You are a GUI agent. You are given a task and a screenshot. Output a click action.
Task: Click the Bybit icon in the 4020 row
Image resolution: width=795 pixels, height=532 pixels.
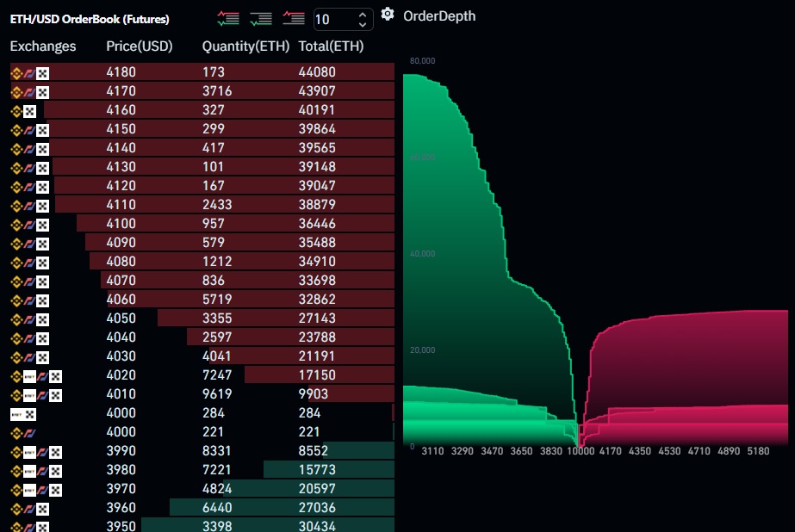tap(29, 376)
